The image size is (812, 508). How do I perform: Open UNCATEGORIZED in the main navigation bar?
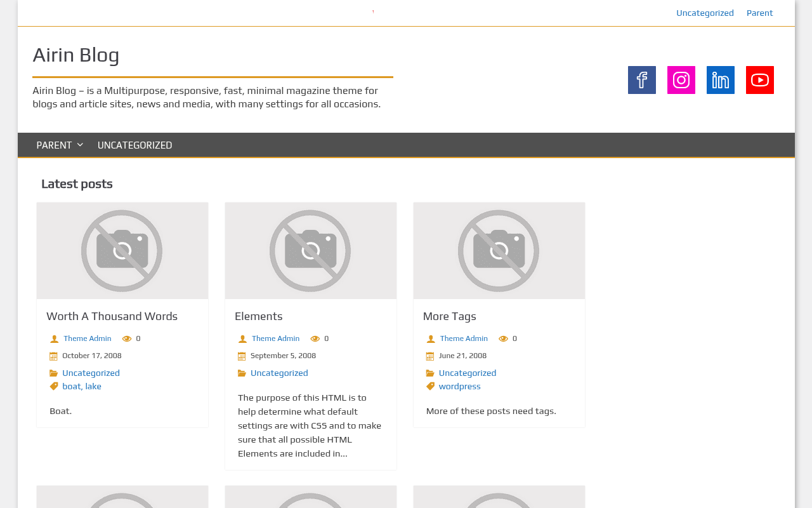click(x=134, y=145)
